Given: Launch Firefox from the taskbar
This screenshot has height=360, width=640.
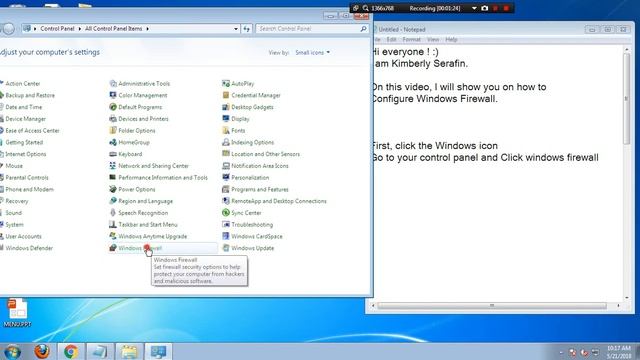Looking at the screenshot, I should coord(42,352).
